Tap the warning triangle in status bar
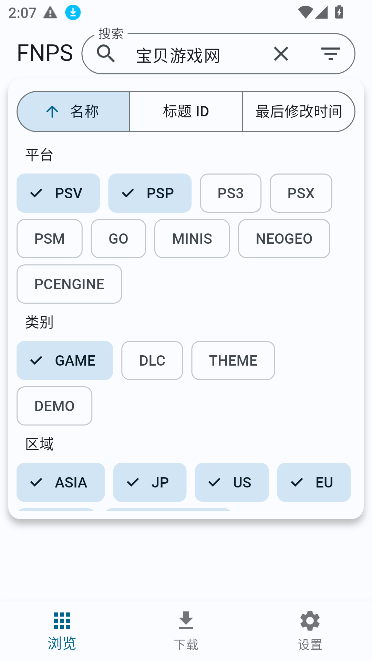This screenshot has width=372, height=661. point(50,13)
